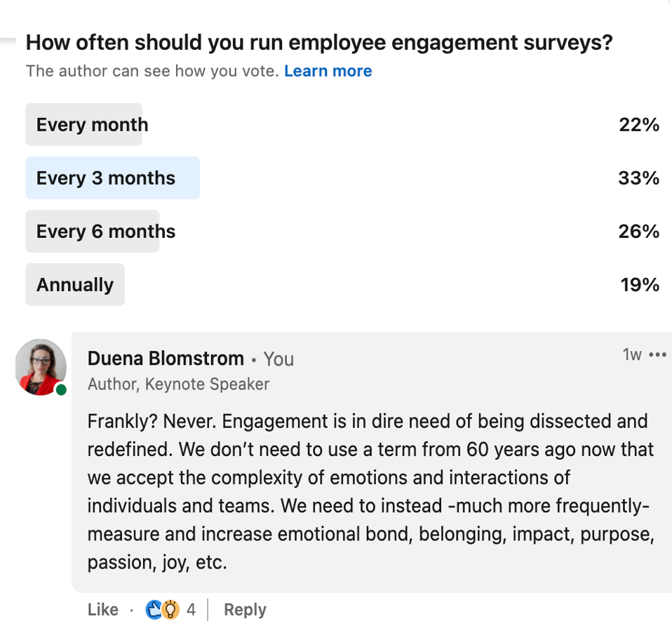Click the Author, Keynote Speaker headline
The image size is (672, 640).
tap(178, 384)
